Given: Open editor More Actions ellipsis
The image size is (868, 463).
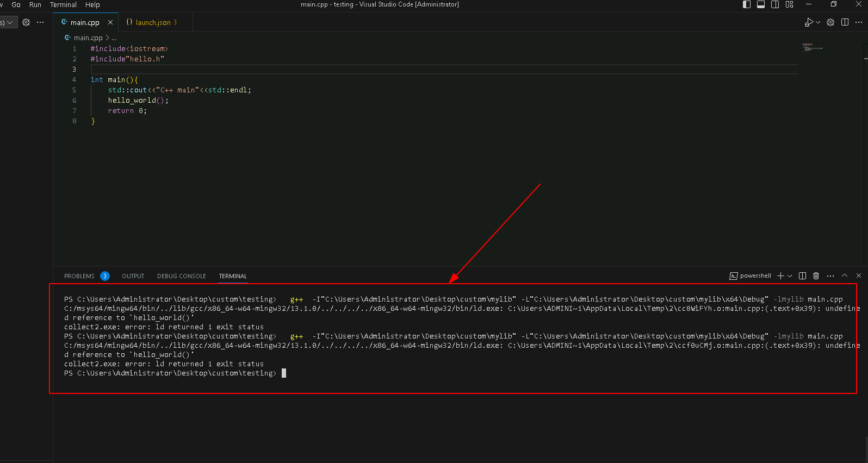Looking at the screenshot, I should click(859, 22).
